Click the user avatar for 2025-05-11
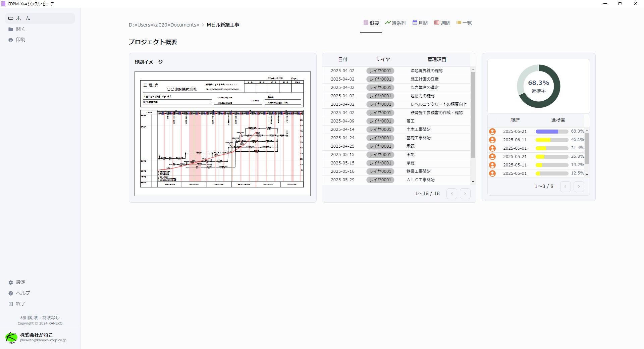 pos(492,165)
